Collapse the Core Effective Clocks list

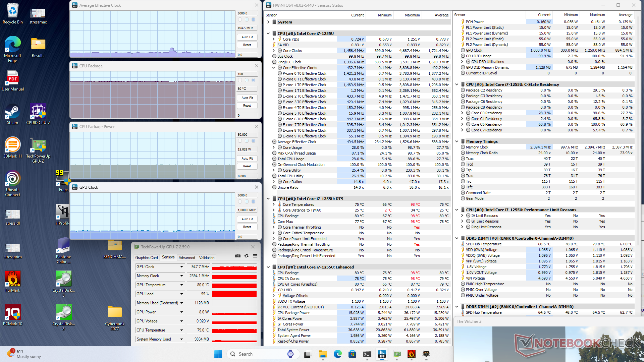[274, 68]
